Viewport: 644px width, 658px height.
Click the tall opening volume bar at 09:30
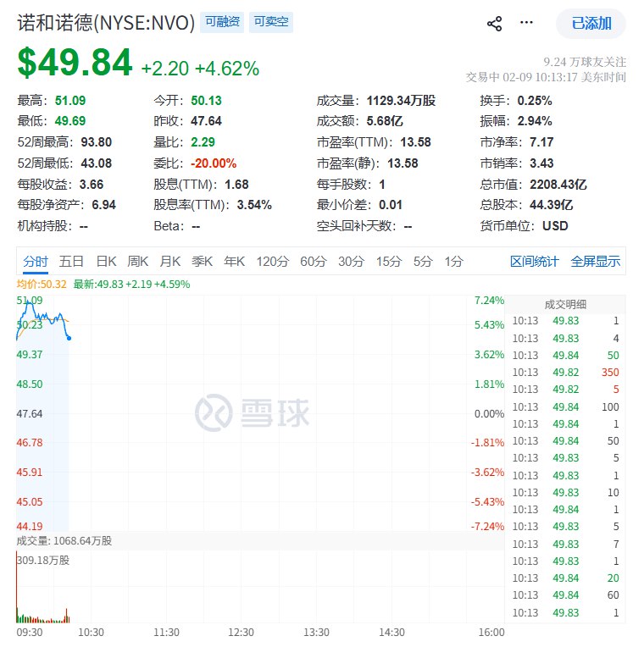(x=17, y=587)
